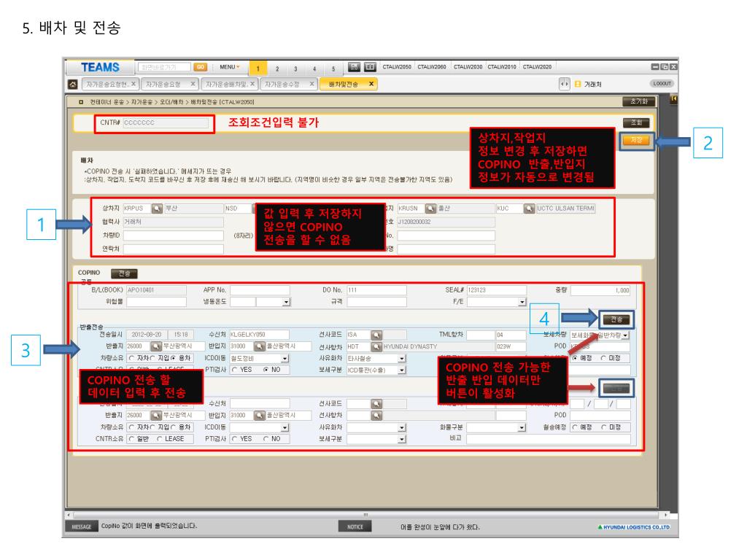Click the KUC terminal lookup icon
Viewport: 747px width, 560px height.
coord(529,209)
